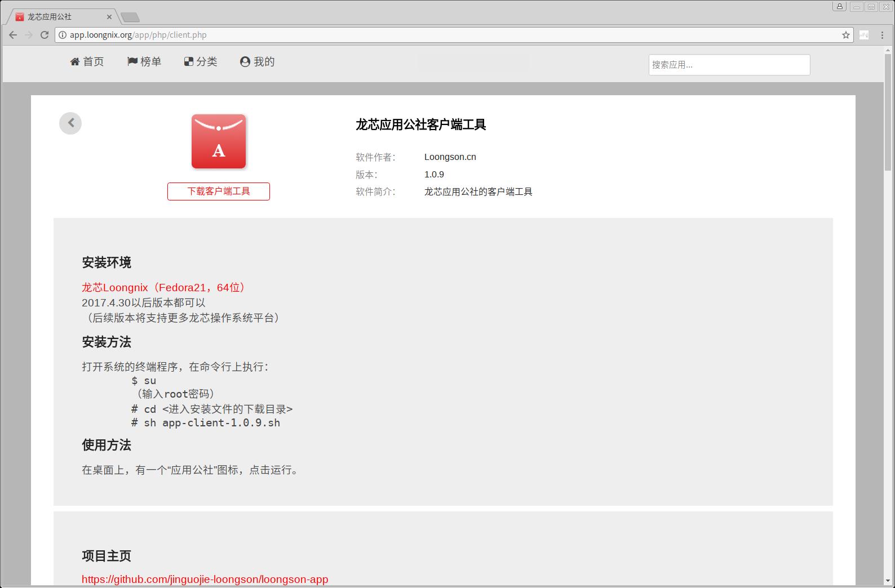
Task: Click the site info icon in address bar
Action: 63,35
